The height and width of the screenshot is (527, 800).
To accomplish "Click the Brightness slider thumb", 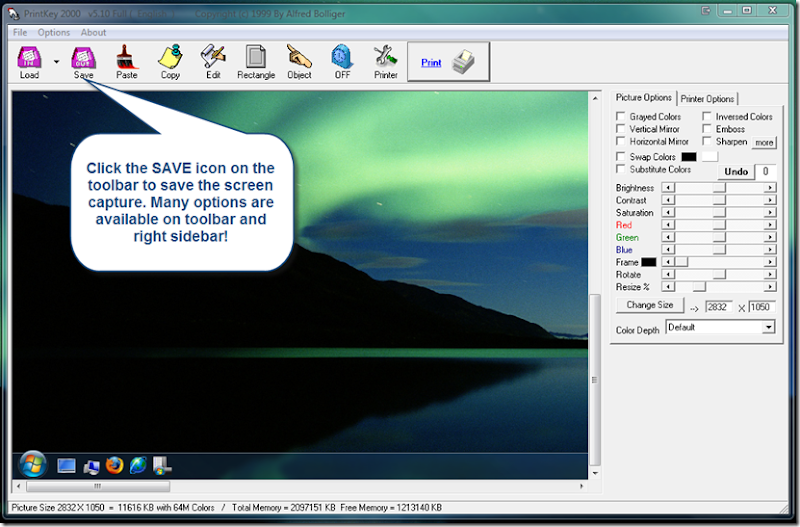I will [719, 188].
